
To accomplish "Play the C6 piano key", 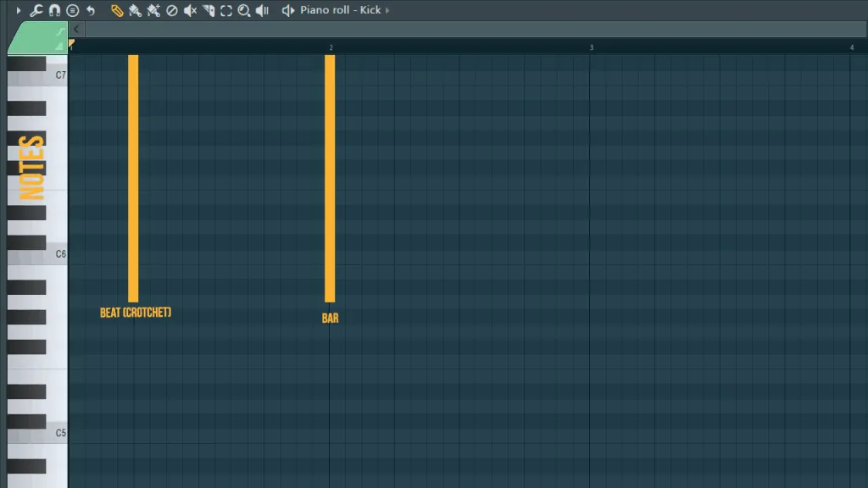I will coord(37,254).
